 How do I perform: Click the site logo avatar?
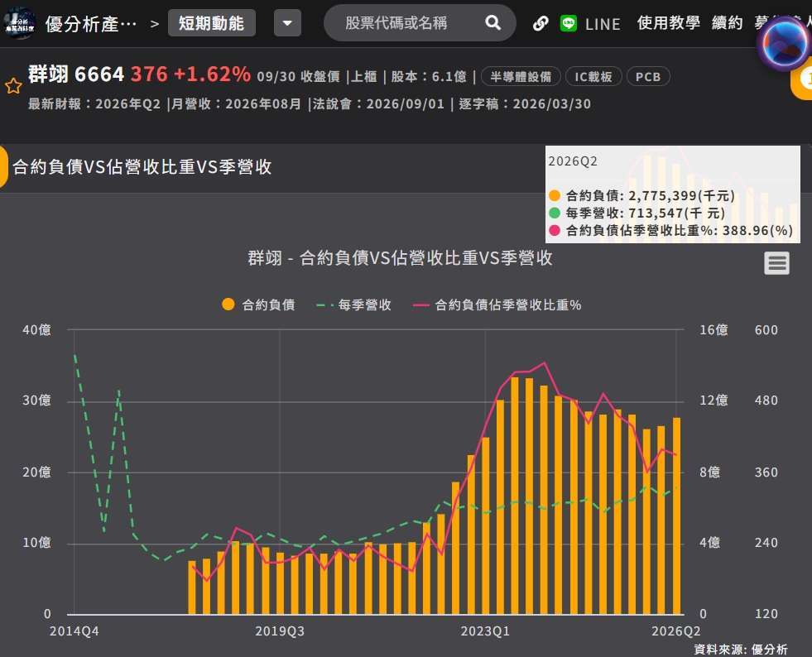19,23
